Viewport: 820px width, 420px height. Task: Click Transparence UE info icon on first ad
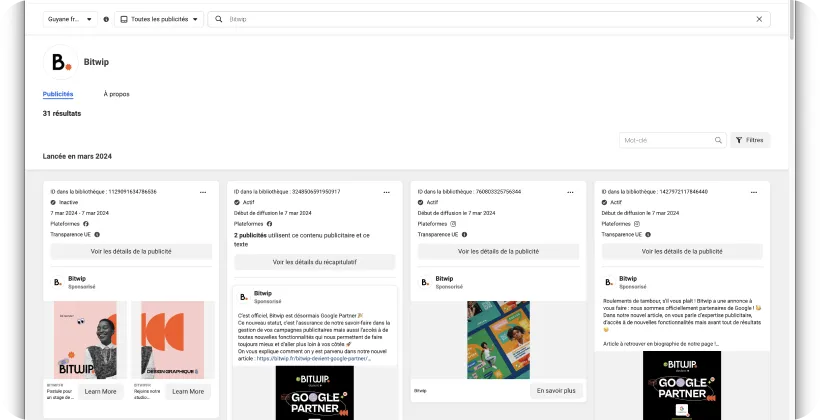(97, 235)
